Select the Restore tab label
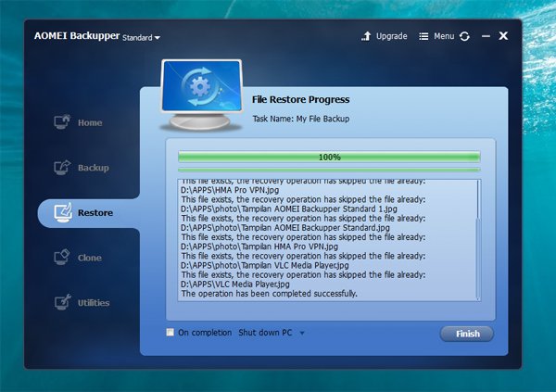Viewport: 556px width, 392px height. coord(95,213)
